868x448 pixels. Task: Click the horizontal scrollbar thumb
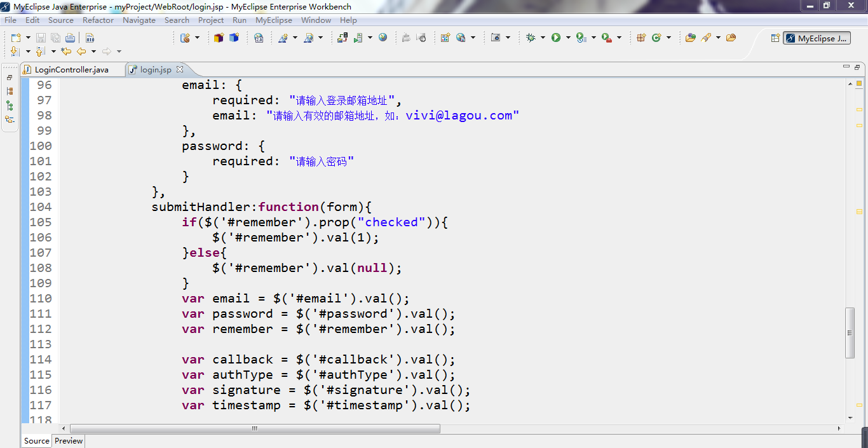(x=255, y=429)
